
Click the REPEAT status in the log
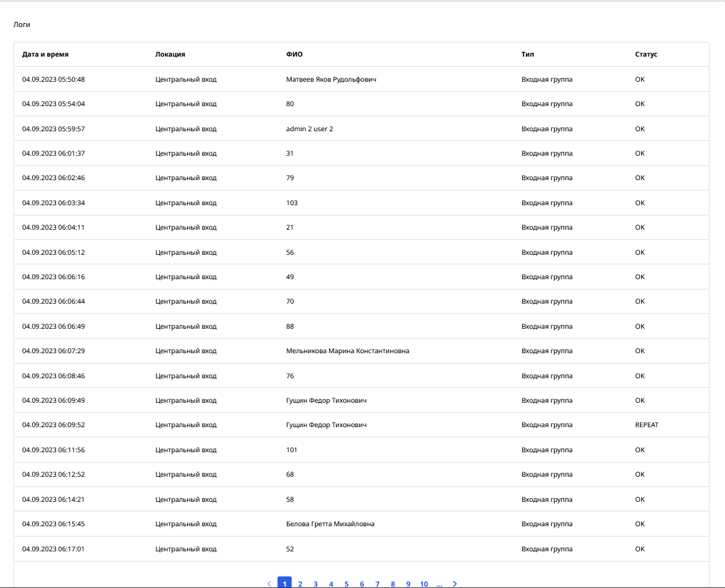point(646,425)
